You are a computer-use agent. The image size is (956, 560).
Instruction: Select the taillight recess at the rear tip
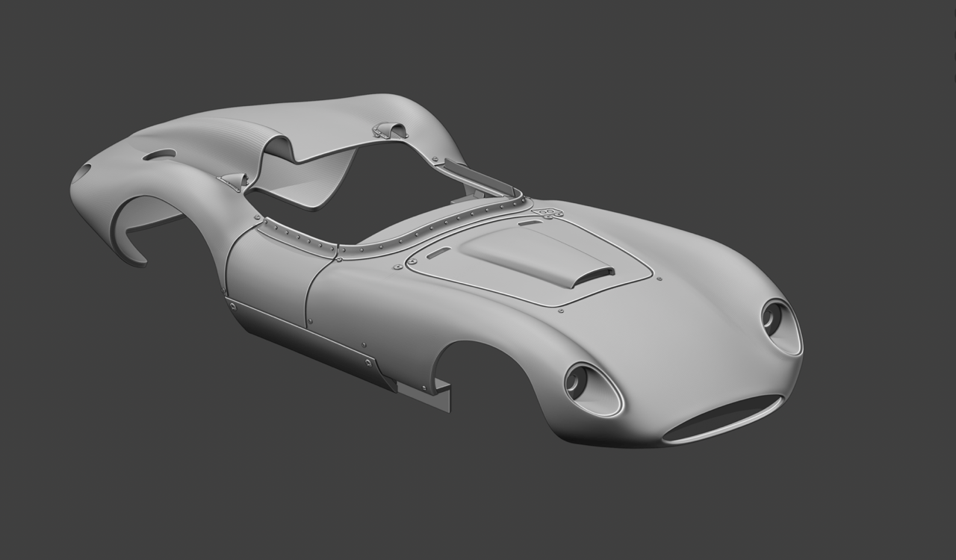pos(81,172)
